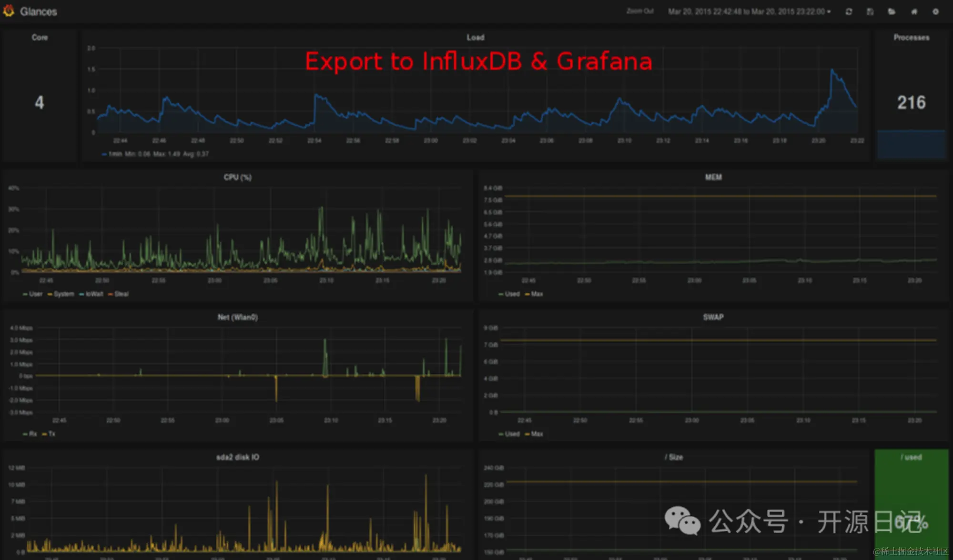Open the Core panel title menu
Viewport: 953px width, 560px height.
[x=40, y=38]
